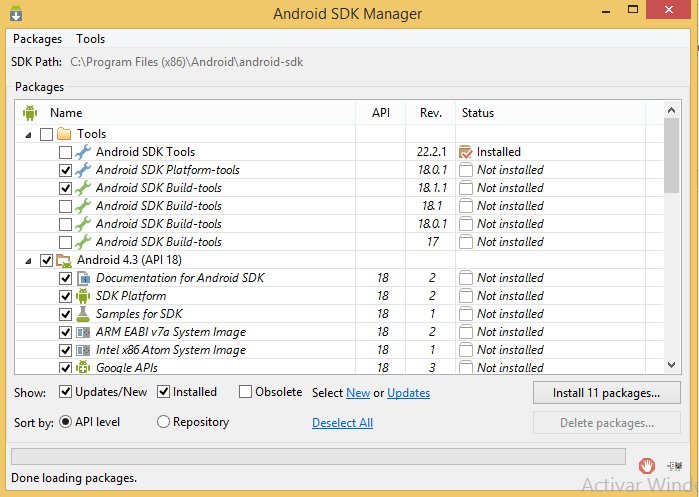The height and width of the screenshot is (497, 699).
Task: Uncheck Intel x86 Atom System Image checkbox
Action: pos(66,350)
